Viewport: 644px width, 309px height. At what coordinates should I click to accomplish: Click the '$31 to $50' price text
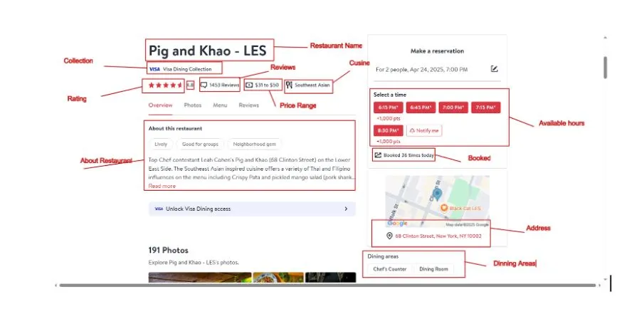[267, 85]
